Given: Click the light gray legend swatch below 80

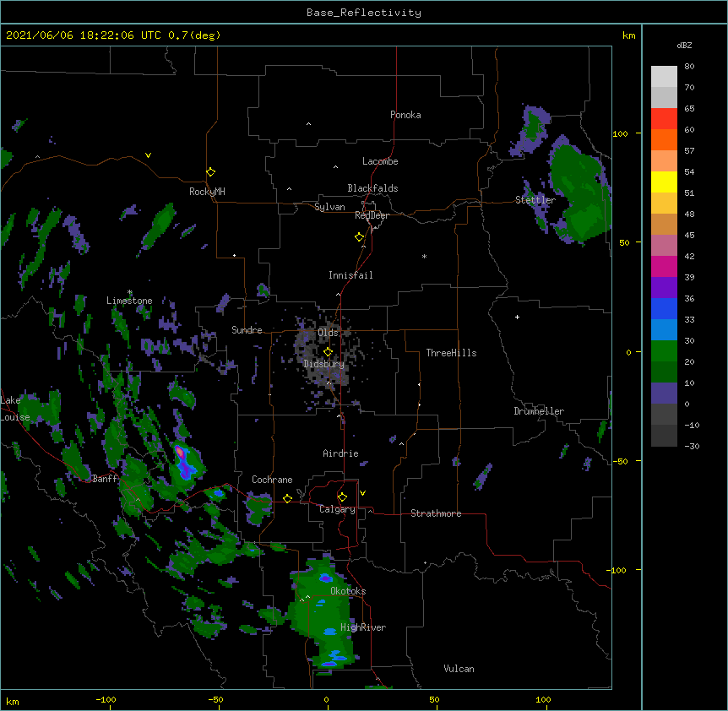Looking at the screenshot, I should click(x=664, y=77).
